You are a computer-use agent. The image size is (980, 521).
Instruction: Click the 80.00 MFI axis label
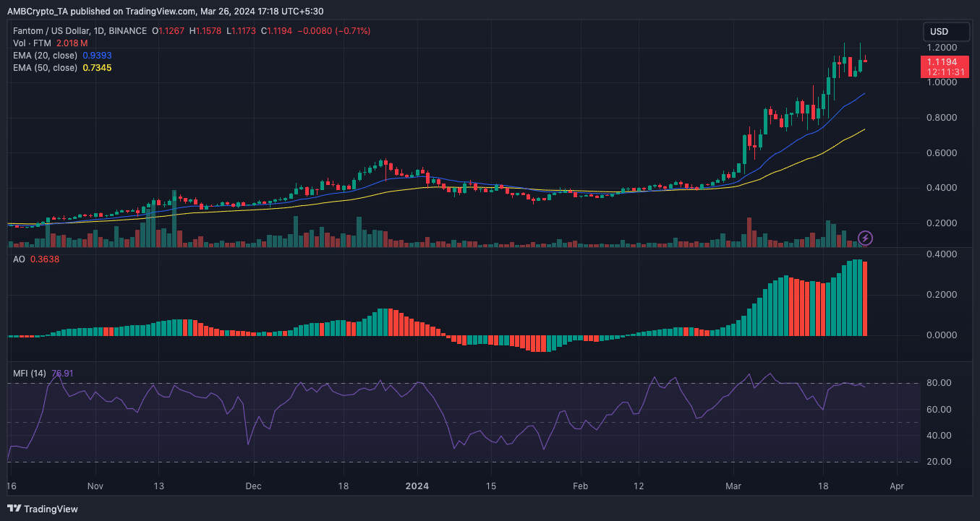point(939,383)
